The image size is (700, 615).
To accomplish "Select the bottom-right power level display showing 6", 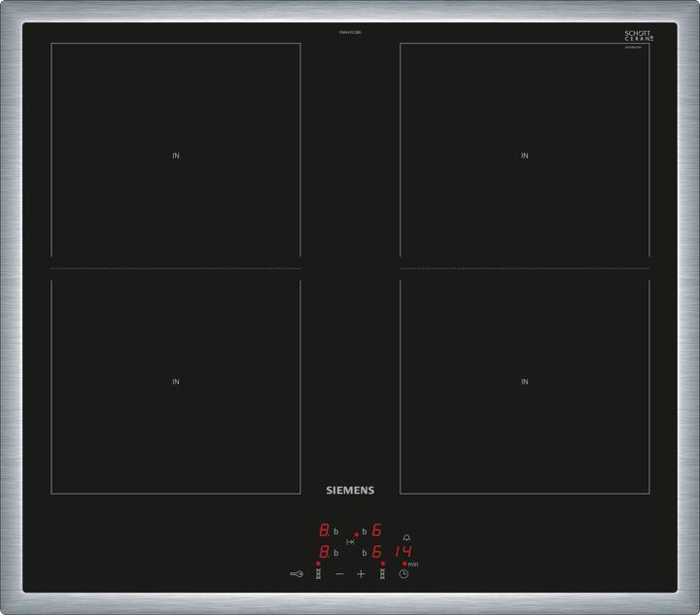I will (376, 552).
